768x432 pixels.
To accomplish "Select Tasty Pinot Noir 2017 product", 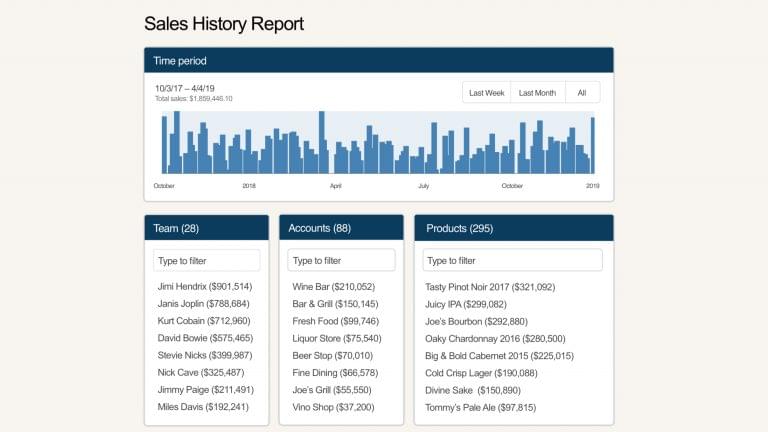I will point(490,287).
